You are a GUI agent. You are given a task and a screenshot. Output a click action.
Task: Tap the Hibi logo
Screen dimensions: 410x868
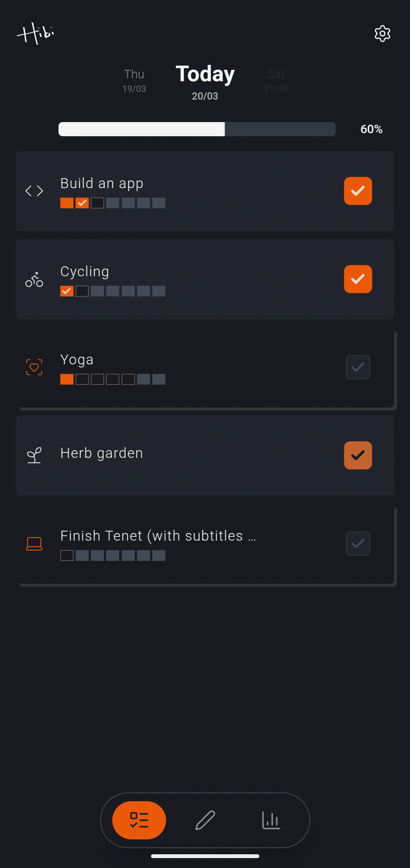35,34
